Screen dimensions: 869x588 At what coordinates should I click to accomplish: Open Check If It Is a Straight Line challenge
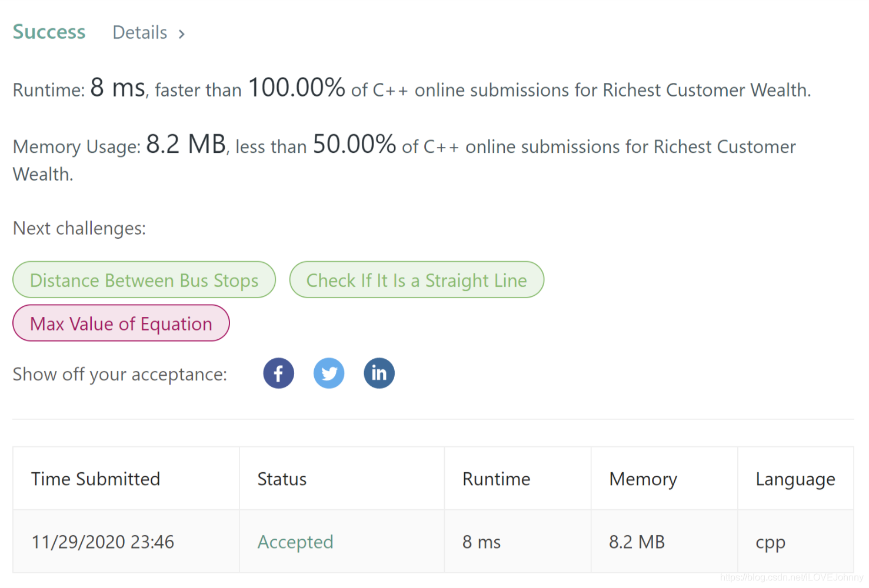417,280
